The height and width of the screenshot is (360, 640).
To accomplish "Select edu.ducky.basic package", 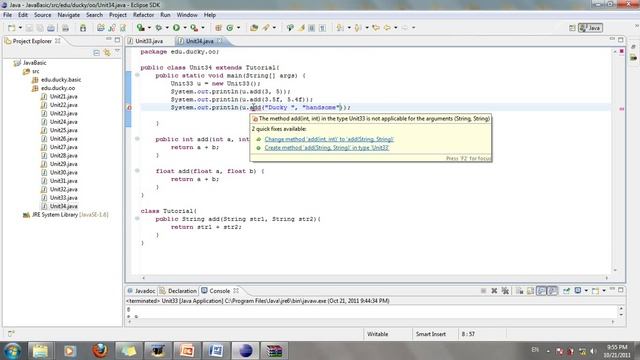I will [61, 80].
